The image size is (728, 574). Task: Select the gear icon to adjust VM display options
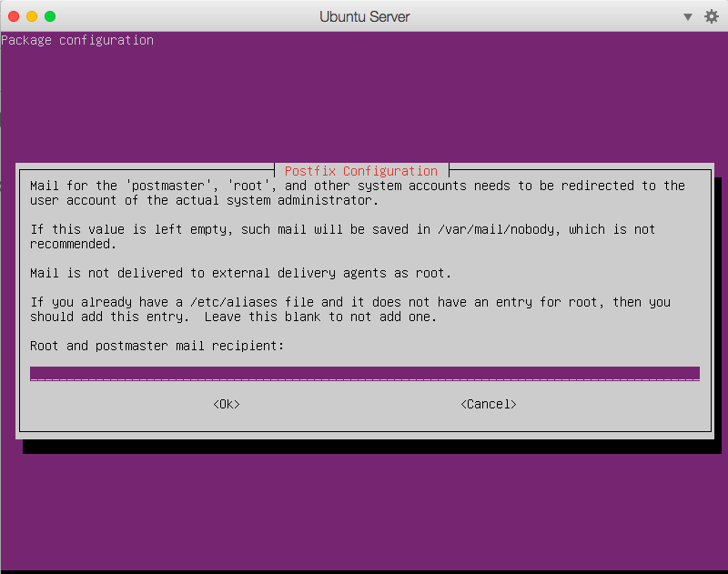pyautogui.click(x=712, y=15)
